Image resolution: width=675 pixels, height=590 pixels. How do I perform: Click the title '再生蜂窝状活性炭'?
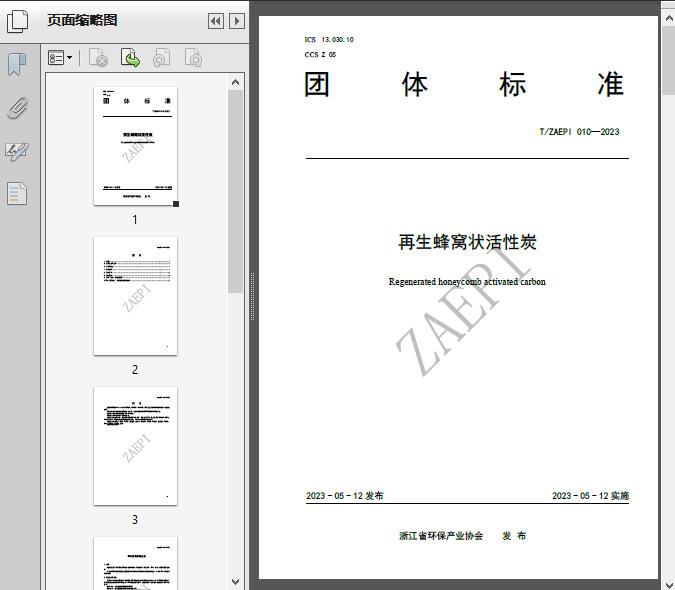click(x=467, y=242)
